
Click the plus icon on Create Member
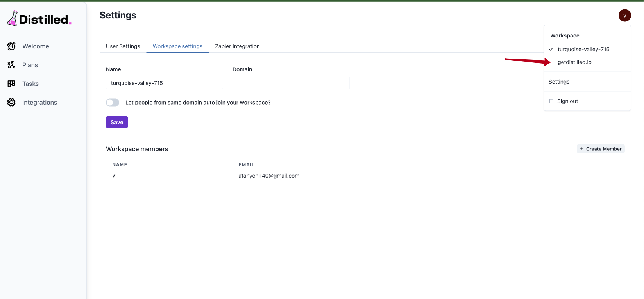click(581, 149)
